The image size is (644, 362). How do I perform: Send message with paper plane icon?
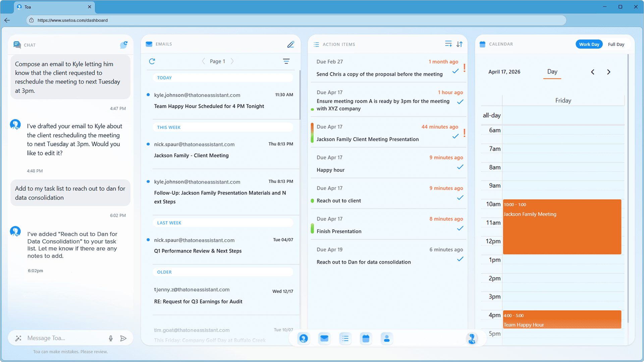[123, 338]
